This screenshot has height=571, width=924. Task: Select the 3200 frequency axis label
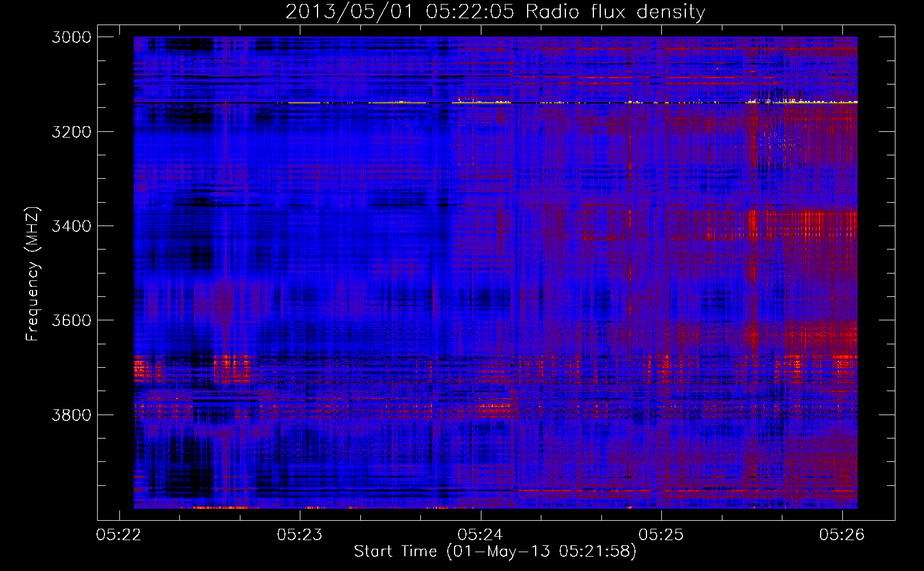click(x=71, y=131)
